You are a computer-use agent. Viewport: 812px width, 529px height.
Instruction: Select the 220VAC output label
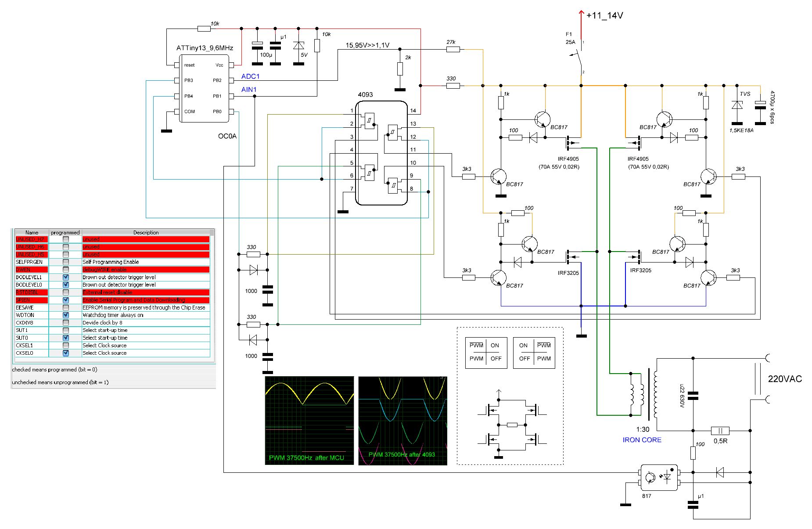[785, 379]
